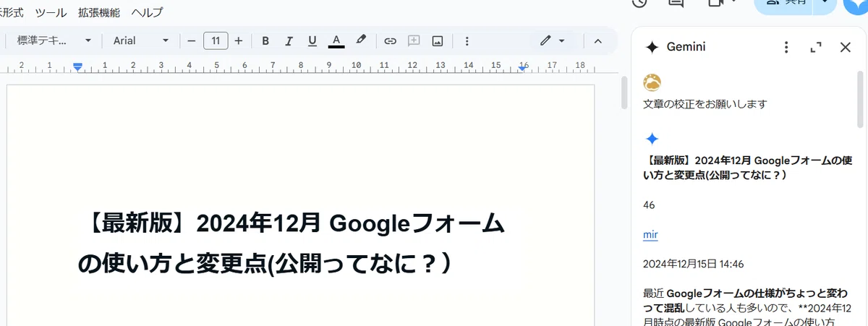Click the Gemini panel scrollbar

861,99
